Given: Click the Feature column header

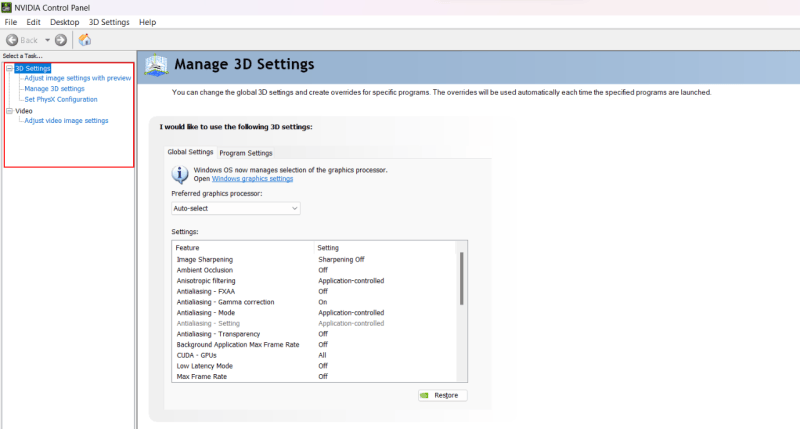Looking at the screenshot, I should point(242,247).
